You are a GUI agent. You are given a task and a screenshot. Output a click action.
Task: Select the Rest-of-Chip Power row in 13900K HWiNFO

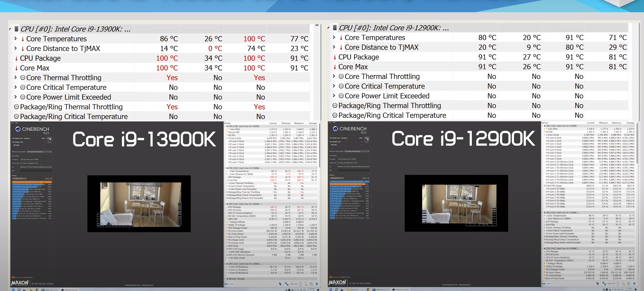click(x=272, y=237)
